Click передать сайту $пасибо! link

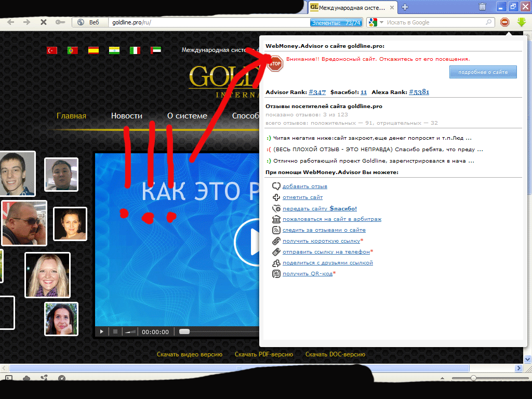(x=320, y=208)
